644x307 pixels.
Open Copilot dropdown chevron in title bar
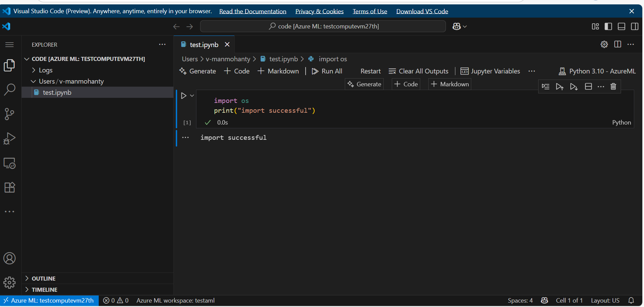click(465, 26)
